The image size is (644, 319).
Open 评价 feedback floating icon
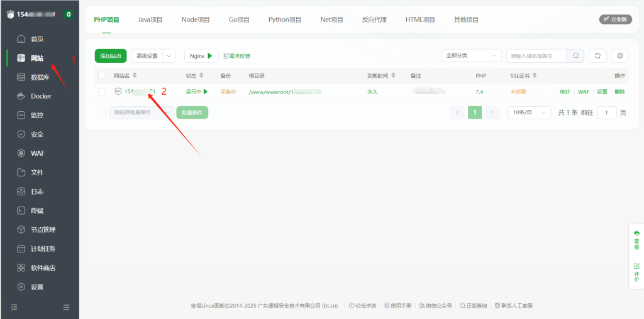point(636,273)
